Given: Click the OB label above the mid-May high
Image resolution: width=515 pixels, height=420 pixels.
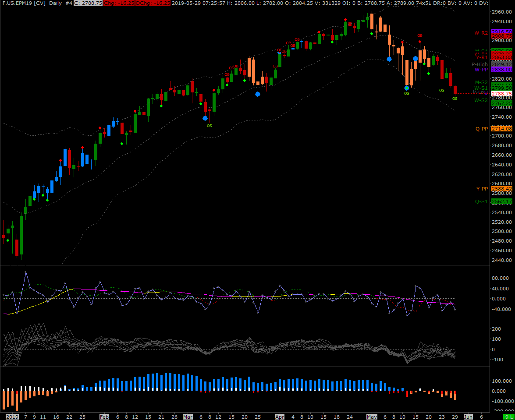Looking at the screenshot, I should [x=420, y=35].
